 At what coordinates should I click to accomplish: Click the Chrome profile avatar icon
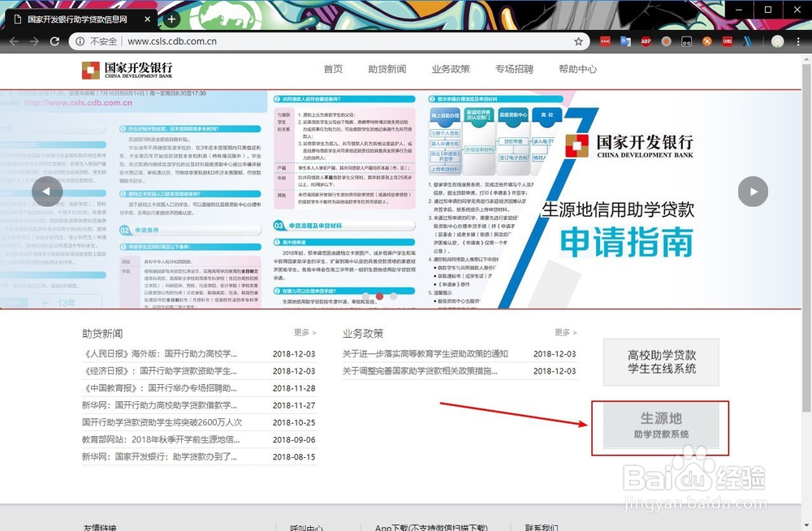click(x=777, y=41)
